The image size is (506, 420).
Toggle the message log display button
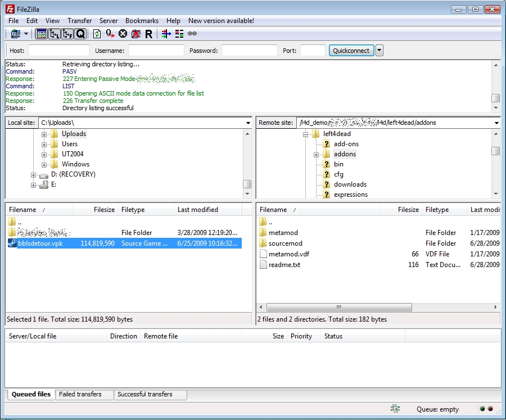[x=41, y=34]
